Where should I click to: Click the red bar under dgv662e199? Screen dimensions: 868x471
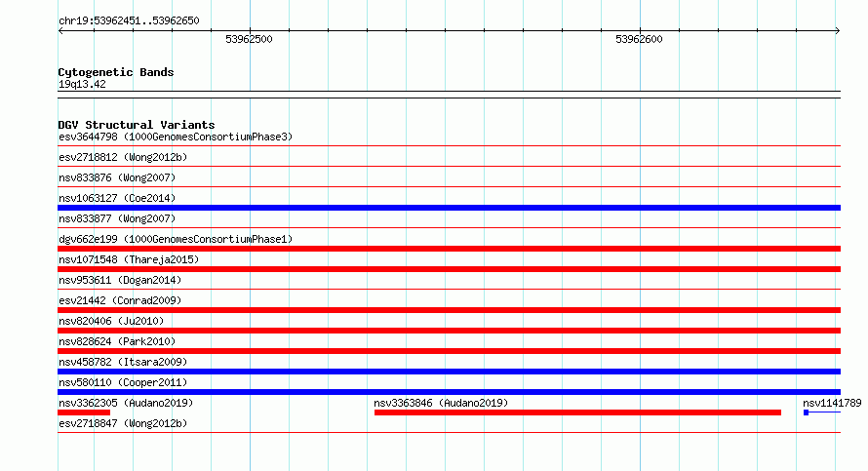pyautogui.click(x=449, y=249)
